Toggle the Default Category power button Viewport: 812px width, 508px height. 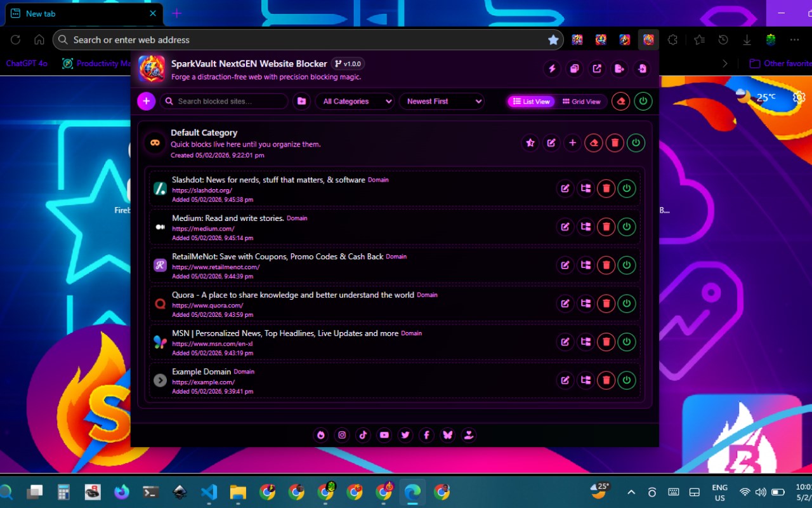pyautogui.click(x=636, y=143)
